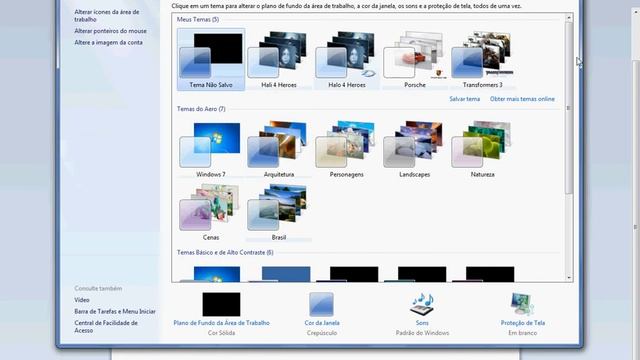Select the Tema Não Salvo theme
640x360 pixels.
[211, 59]
